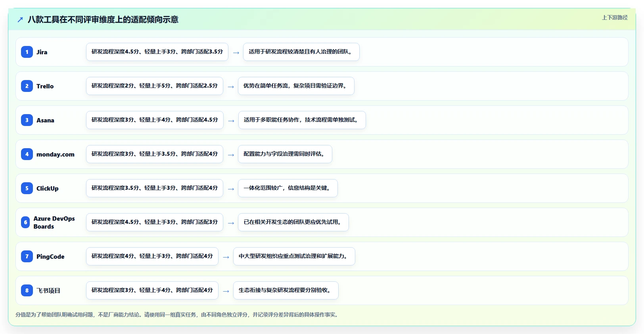Click the number 7 badge beside PingCode
The height and width of the screenshot is (334, 644).
27,256
